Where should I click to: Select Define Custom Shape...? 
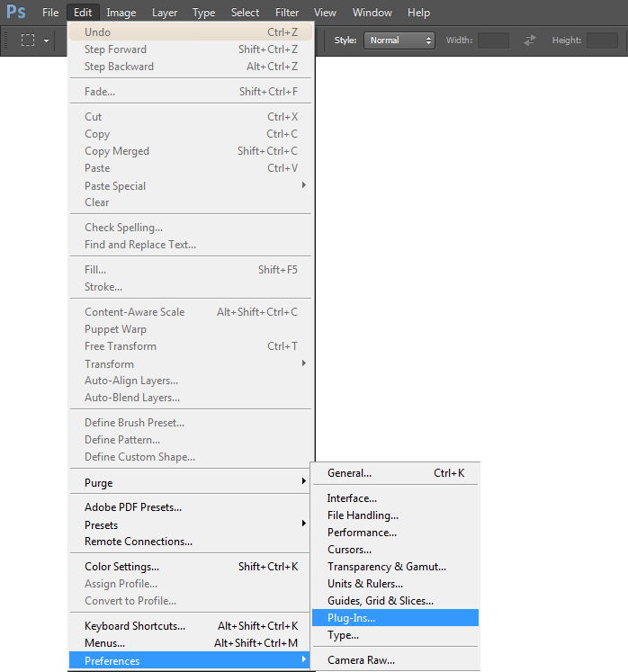click(x=191, y=457)
